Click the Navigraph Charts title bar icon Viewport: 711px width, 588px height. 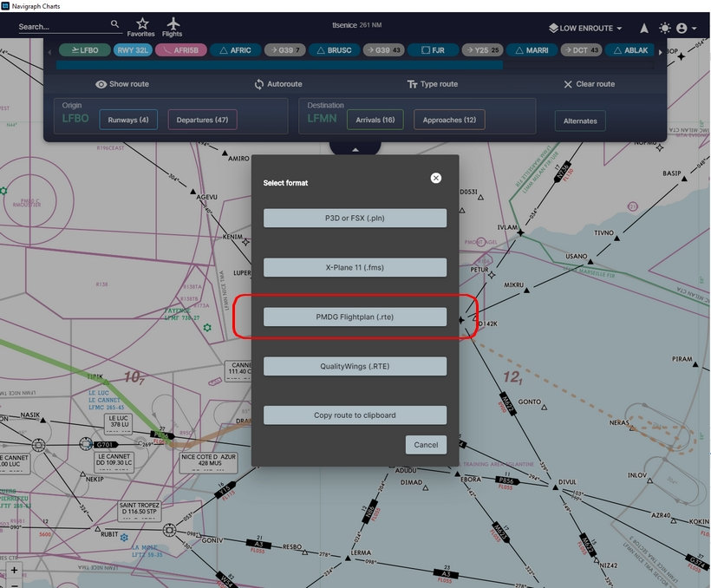click(5, 6)
